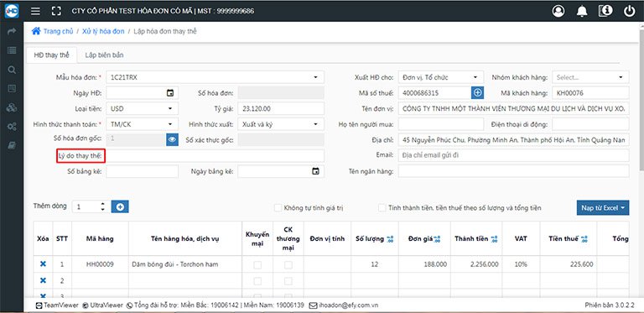Image resolution: width=644 pixels, height=313 pixels.
Task: Click the blue plus add-row button
Action: pos(120,207)
